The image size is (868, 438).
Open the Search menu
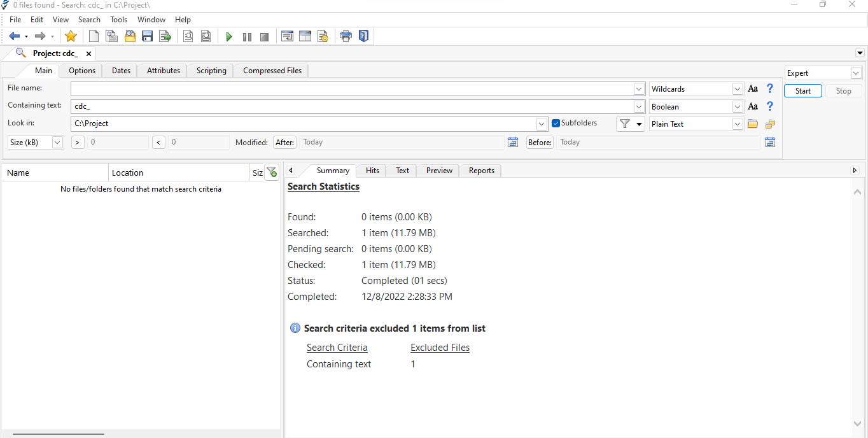pos(89,20)
